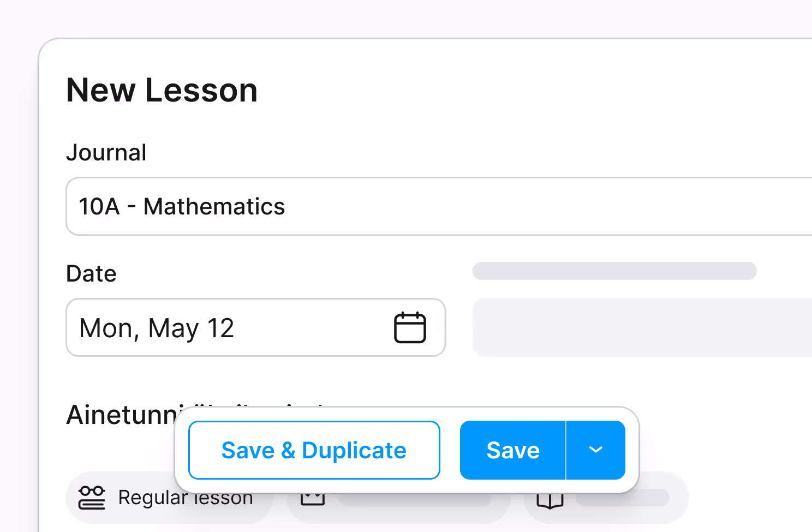The image size is (812, 532).
Task: Expand the Save button's dropdown chevron
Action: (x=595, y=450)
